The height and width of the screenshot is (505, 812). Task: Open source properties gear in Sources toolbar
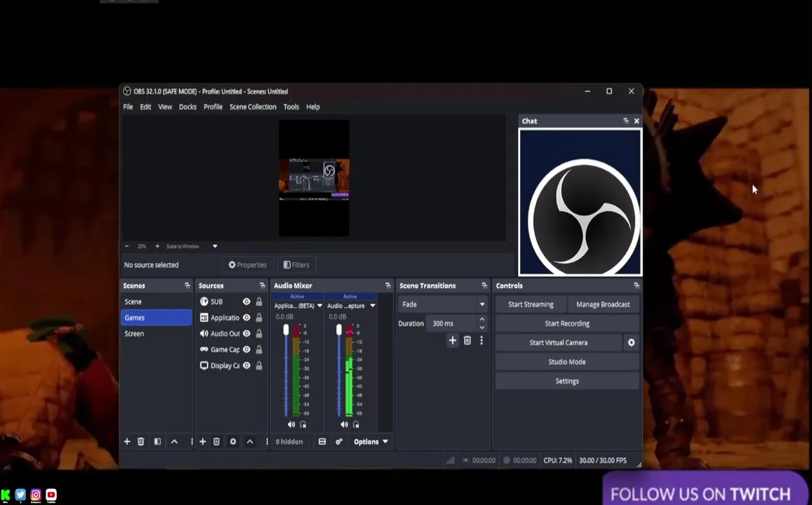tap(233, 441)
